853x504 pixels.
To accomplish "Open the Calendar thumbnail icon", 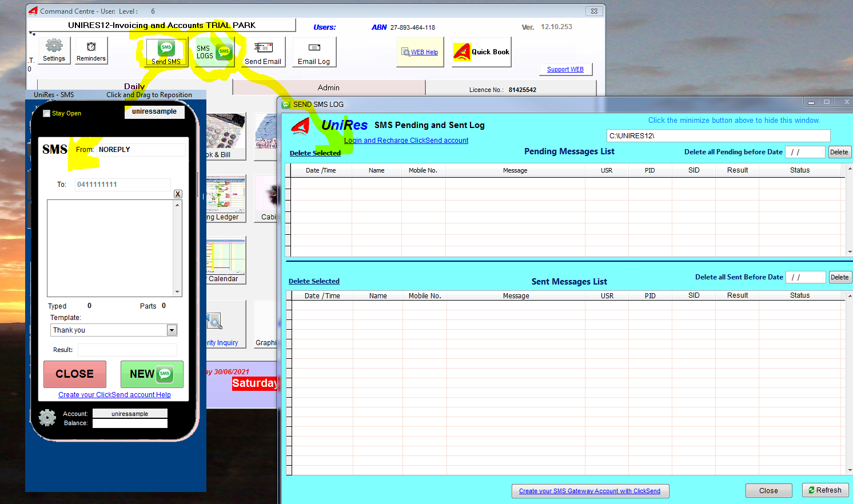I will [x=226, y=260].
